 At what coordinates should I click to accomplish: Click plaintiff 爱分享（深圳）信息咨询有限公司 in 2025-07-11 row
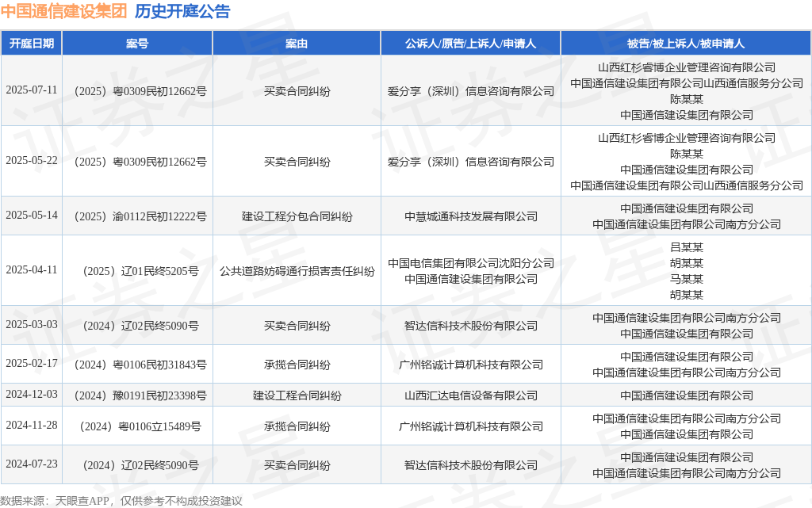coord(471,92)
